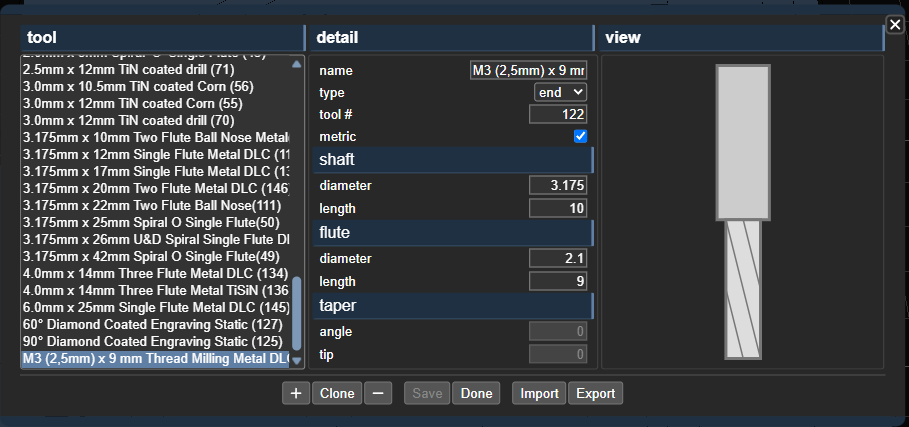Click the plus button to add tool

[x=295, y=393]
